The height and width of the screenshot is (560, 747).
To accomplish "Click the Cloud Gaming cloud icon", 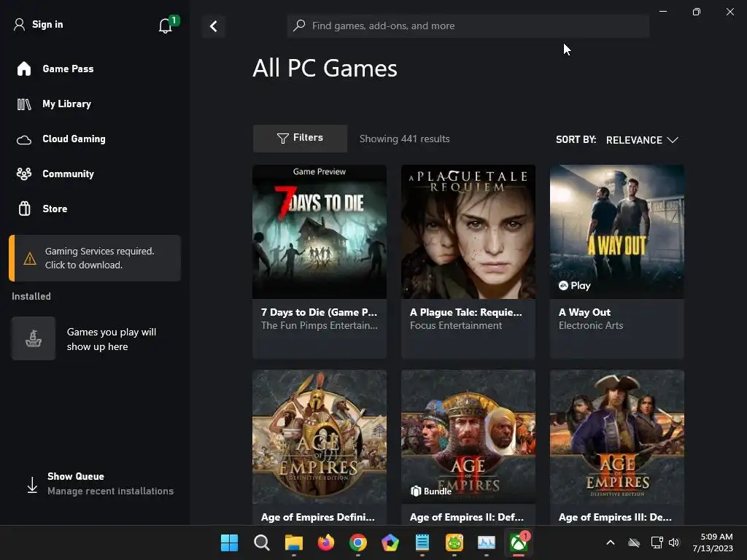I will 24,139.
